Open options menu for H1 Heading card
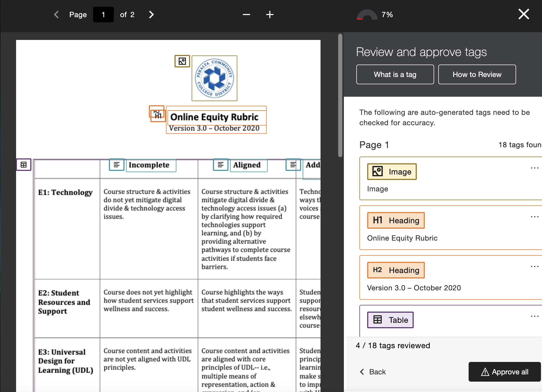Image resolution: width=542 pixels, height=392 pixels. click(x=534, y=217)
